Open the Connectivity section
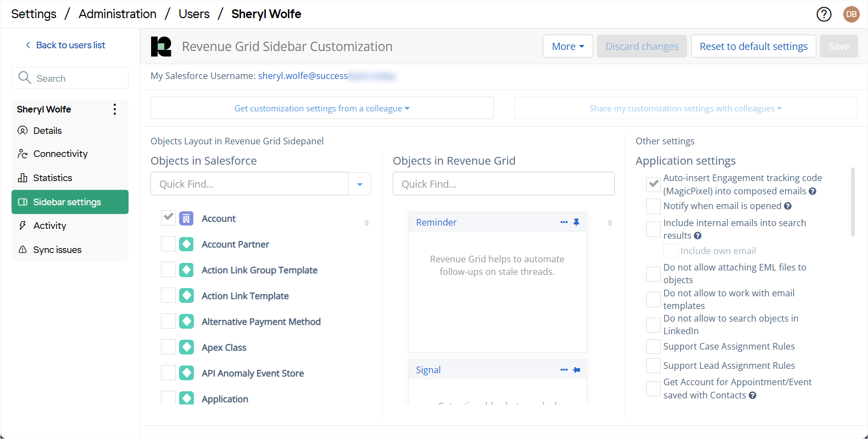Viewport: 868px width, 439px height. [70, 154]
